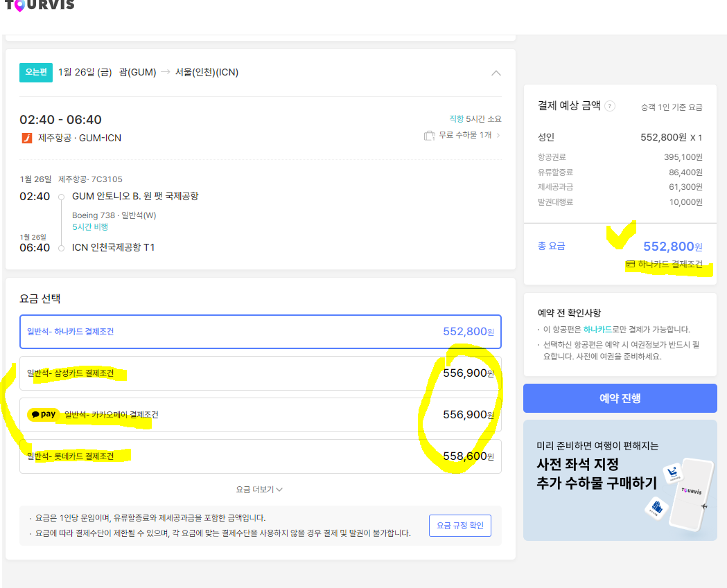Click the 5시간 비행 duration text
This screenshot has height=588, width=727.
(x=90, y=226)
